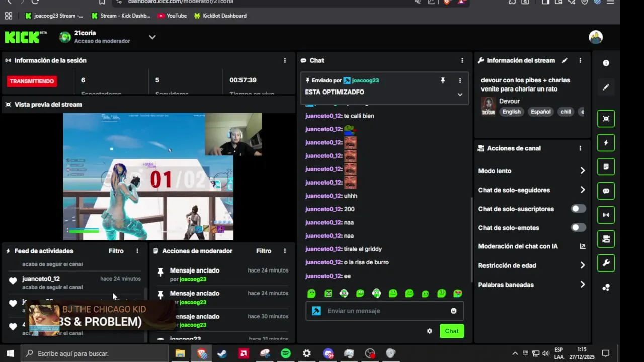The width and height of the screenshot is (644, 362).
Task: Open Filtro in Feed de actividades
Action: (x=116, y=251)
